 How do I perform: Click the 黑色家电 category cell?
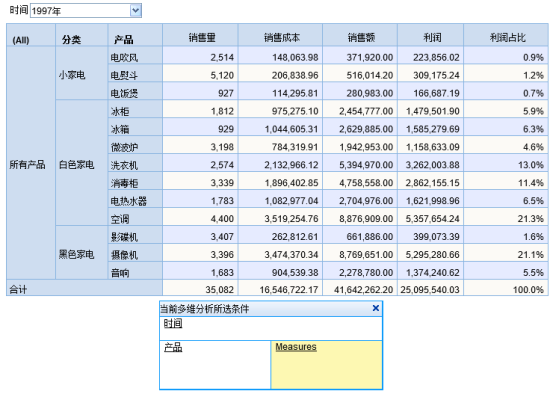point(81,253)
